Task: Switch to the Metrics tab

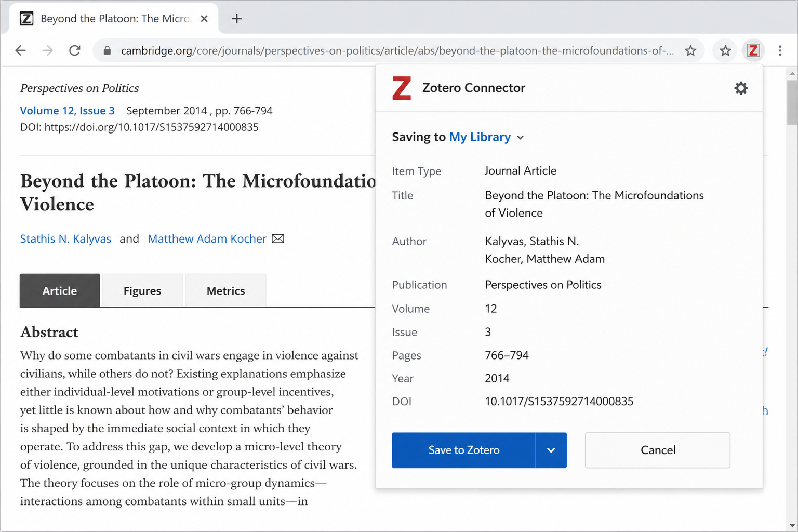Action: pos(225,290)
